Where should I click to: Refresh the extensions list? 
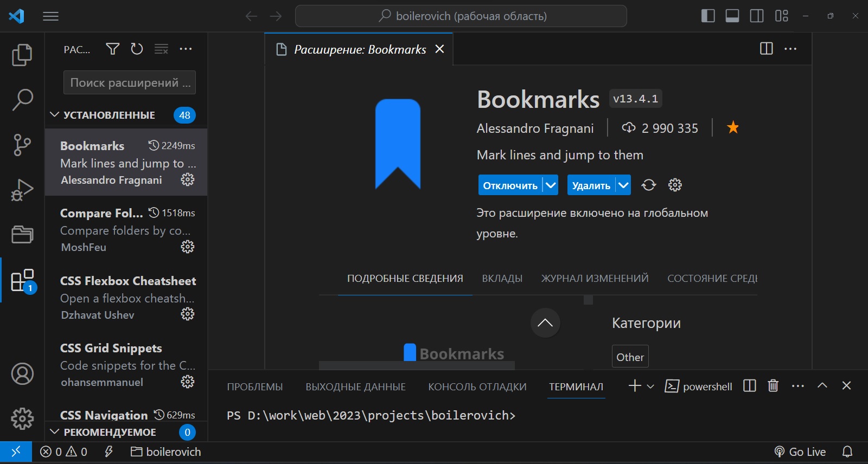137,49
